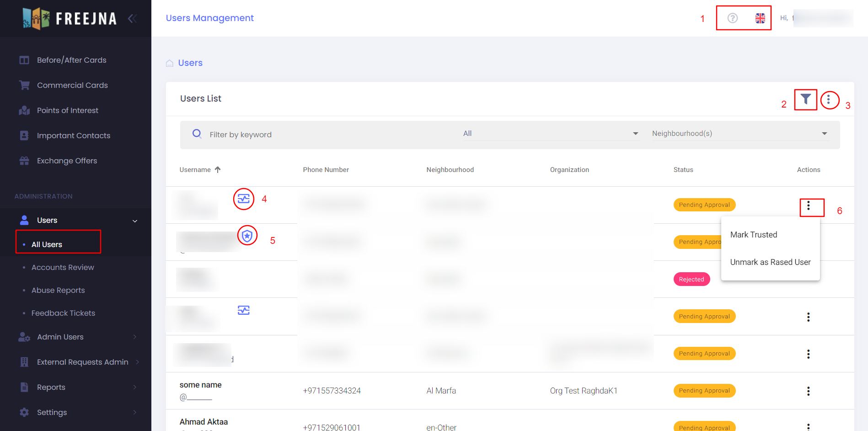Viewport: 868px width, 431px height.
Task: Open Users List more options menu
Action: click(x=829, y=100)
